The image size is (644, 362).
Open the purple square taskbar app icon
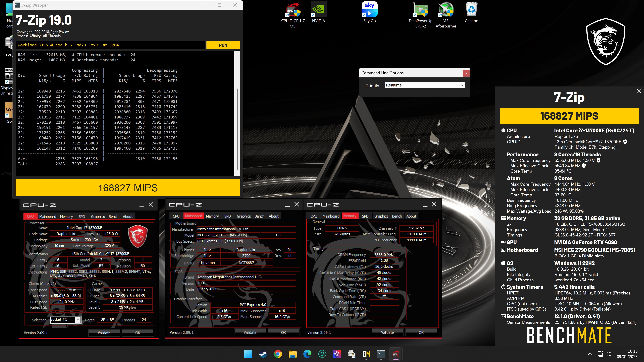click(337, 354)
